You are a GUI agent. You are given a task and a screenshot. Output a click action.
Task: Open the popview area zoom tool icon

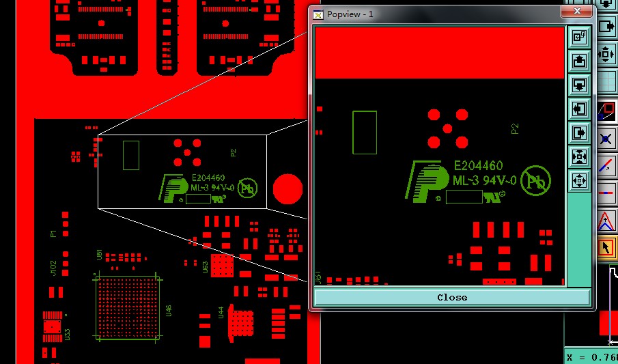click(607, 111)
